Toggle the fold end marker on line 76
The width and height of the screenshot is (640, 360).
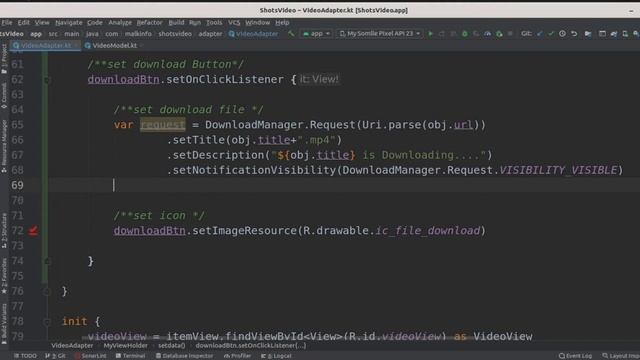(x=47, y=291)
